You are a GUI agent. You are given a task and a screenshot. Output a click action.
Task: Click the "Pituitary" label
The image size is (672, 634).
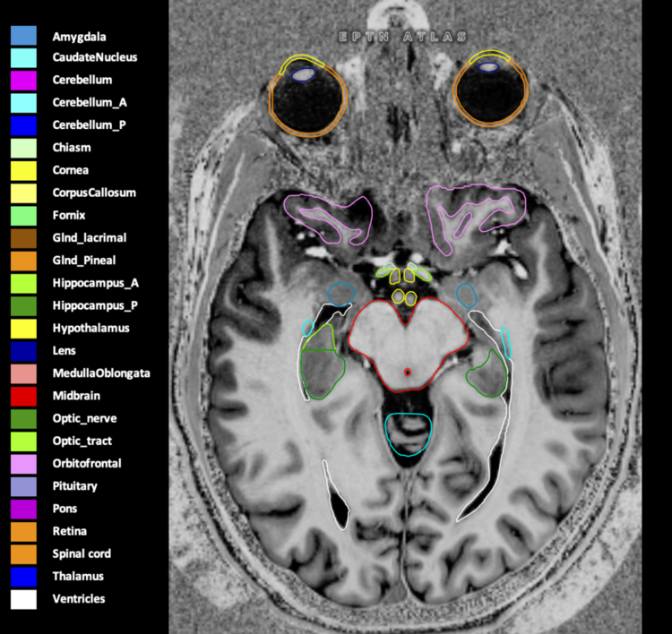pos(74,486)
